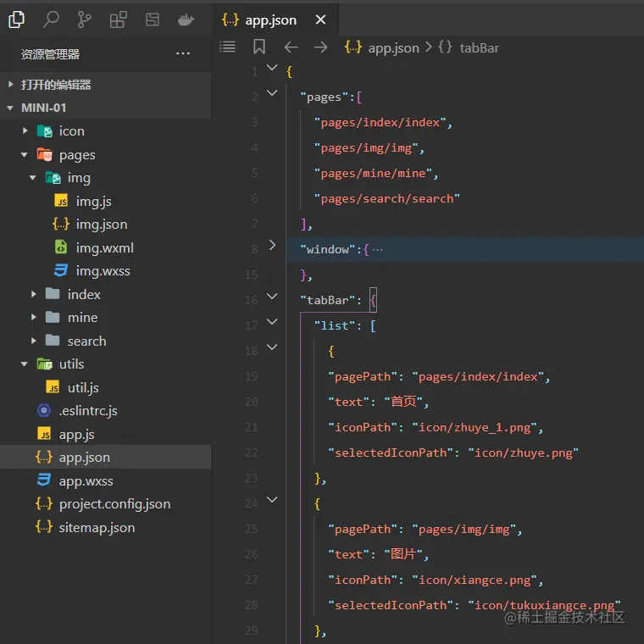Click the "icon/xiangce.png" value on line 27
644x644 pixels.
475,580
